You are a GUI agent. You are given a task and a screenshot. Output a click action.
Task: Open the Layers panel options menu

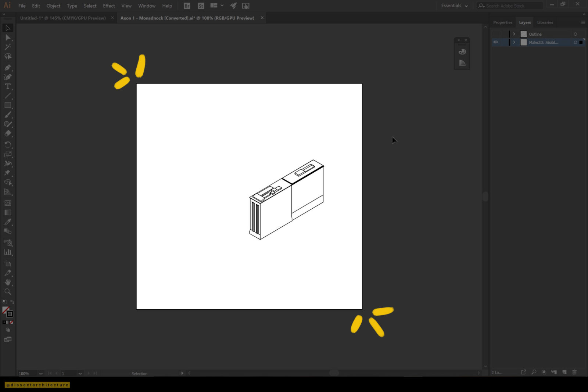pos(583,22)
